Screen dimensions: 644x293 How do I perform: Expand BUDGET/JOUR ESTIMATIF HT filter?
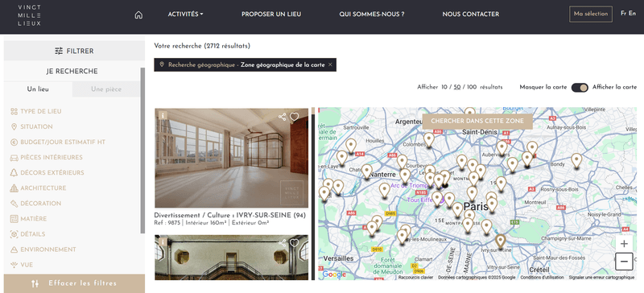(57, 142)
